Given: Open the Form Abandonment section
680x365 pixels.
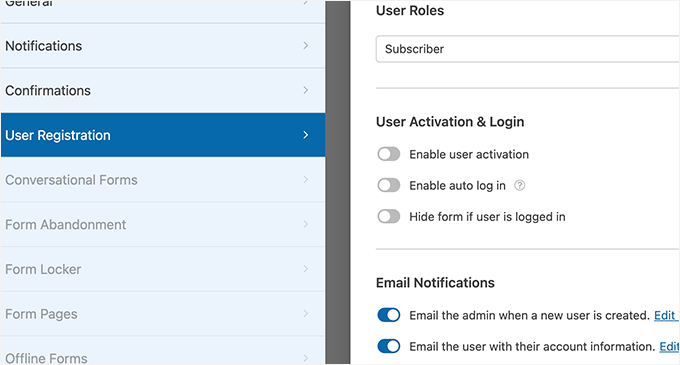Looking at the screenshot, I should 163,224.
